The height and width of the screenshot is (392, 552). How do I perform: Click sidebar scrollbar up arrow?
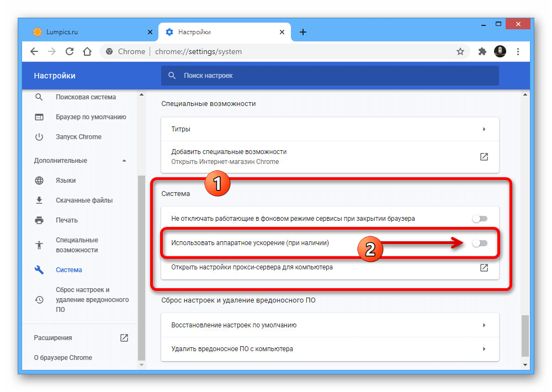point(141,94)
